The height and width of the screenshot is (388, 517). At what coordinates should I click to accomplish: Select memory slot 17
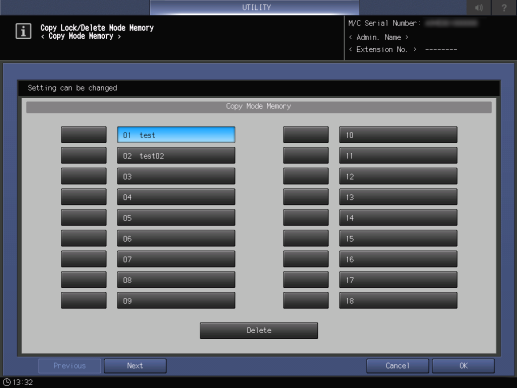398,280
